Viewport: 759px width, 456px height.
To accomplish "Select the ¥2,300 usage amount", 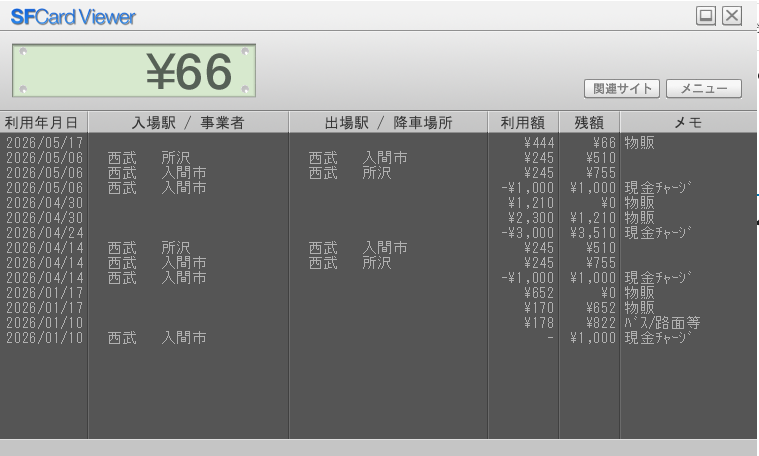I will coord(531,218).
